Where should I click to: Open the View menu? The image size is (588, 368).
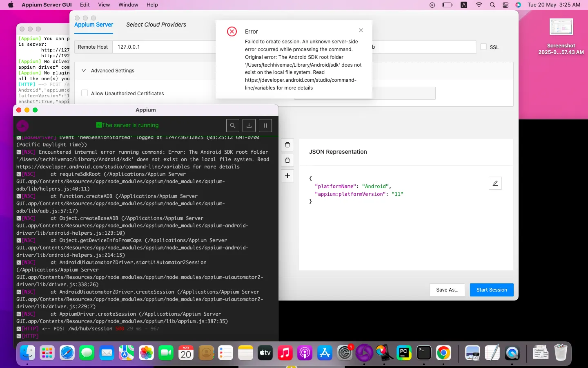point(104,5)
